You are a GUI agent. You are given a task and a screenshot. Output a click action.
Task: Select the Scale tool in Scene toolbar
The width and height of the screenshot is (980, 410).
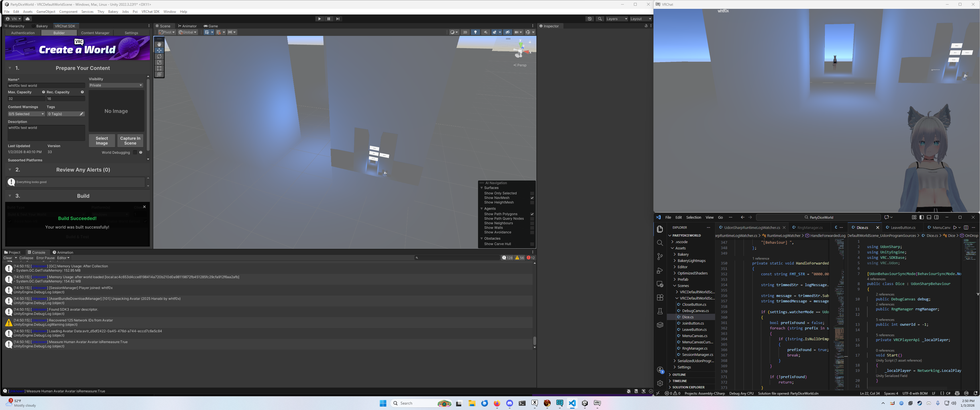click(x=159, y=62)
